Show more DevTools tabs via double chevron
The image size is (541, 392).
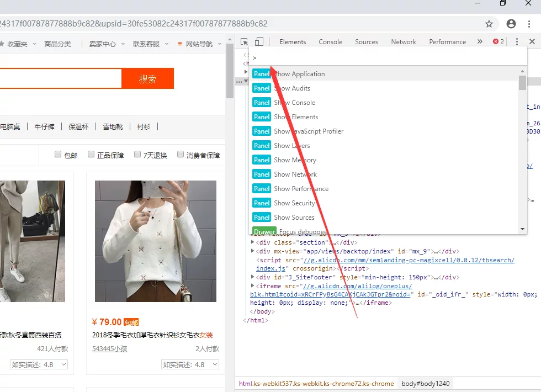click(x=480, y=41)
